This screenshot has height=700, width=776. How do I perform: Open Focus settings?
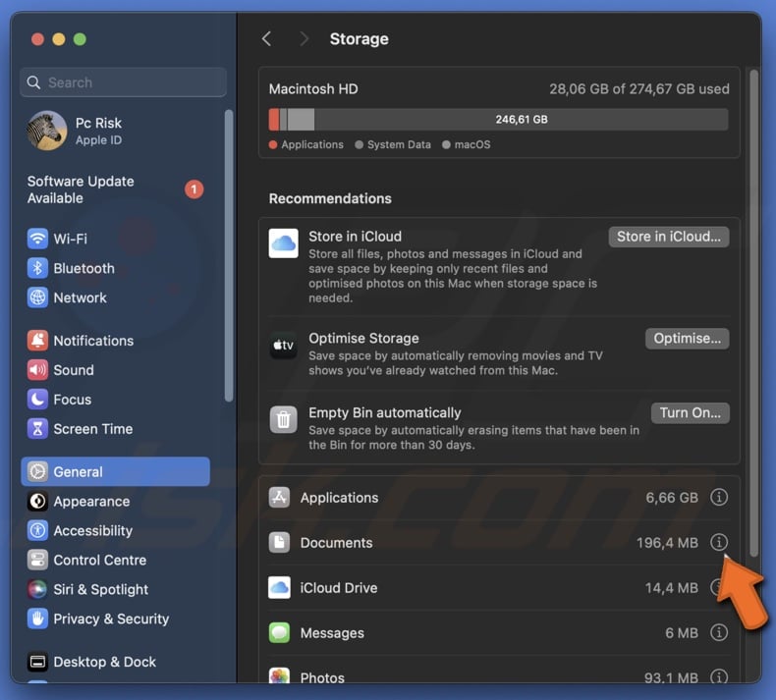(x=115, y=400)
